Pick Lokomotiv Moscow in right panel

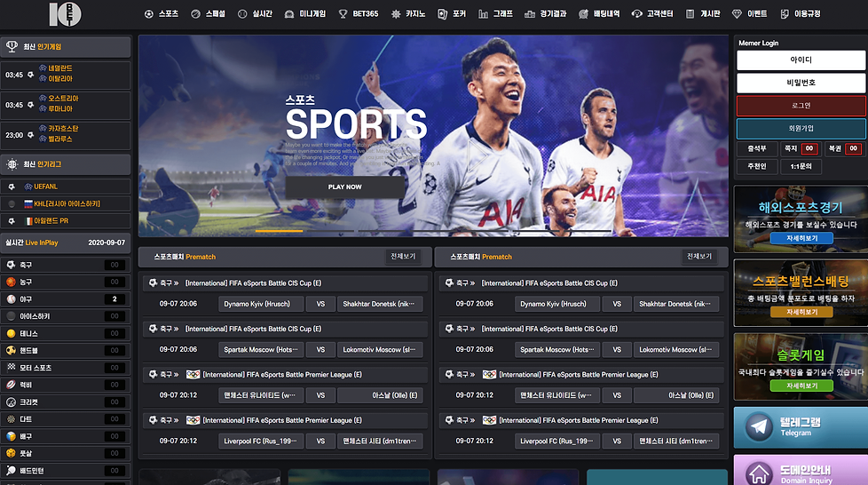[x=676, y=350]
